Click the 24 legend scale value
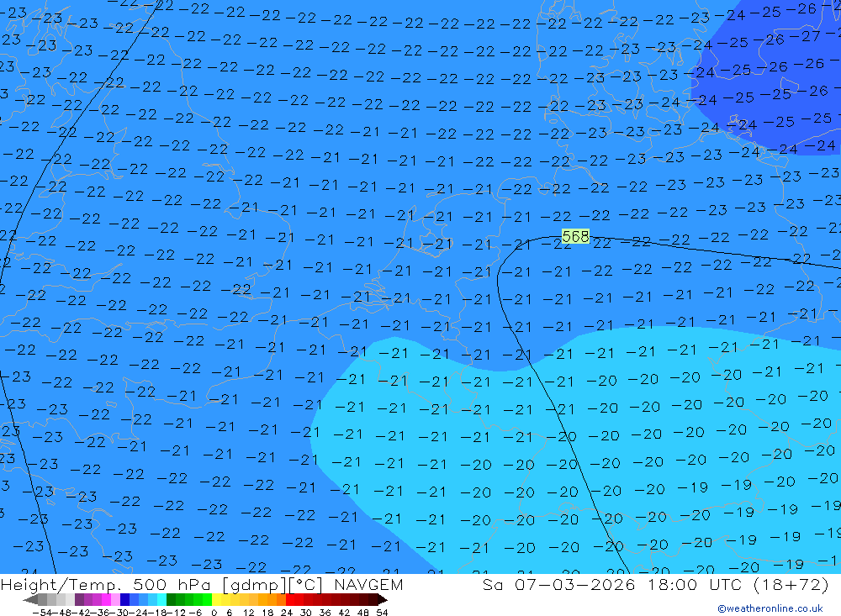The height and width of the screenshot is (616, 841). coord(287,613)
